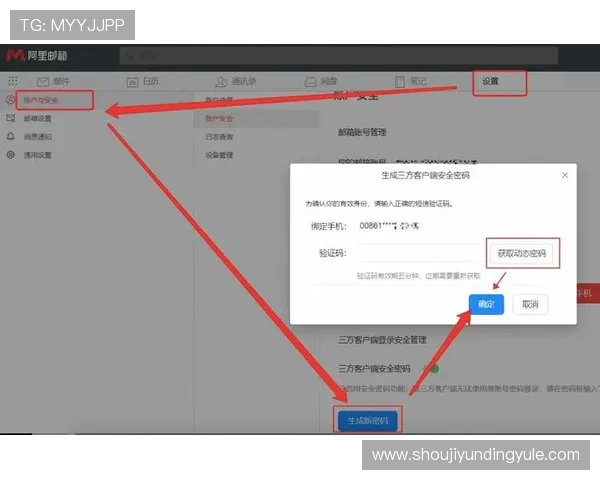Select the 日志查询 submenu item
The height and width of the screenshot is (480, 600).
pyautogui.click(x=219, y=137)
